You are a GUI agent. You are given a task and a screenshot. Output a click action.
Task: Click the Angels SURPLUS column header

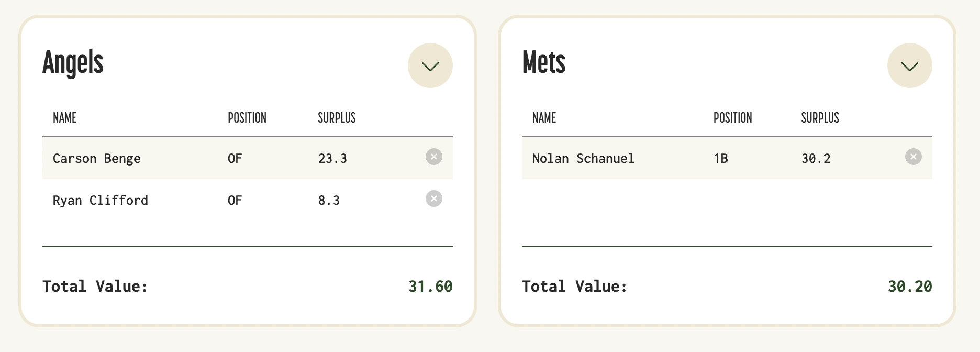337,118
